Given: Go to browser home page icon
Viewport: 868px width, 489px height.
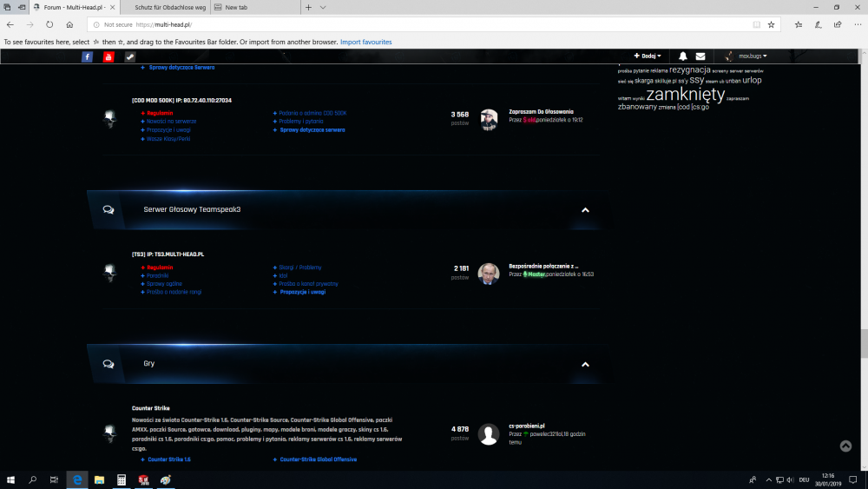Looking at the screenshot, I should [x=69, y=24].
